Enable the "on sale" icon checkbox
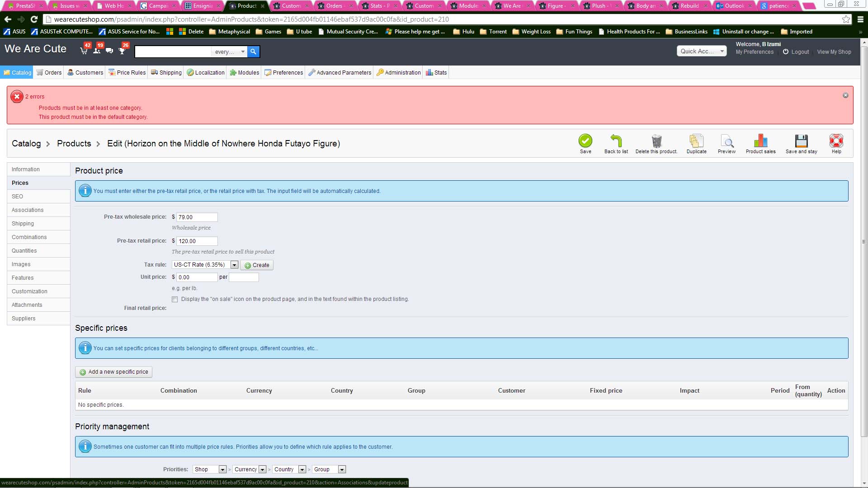This screenshot has width=868, height=488. click(x=175, y=299)
